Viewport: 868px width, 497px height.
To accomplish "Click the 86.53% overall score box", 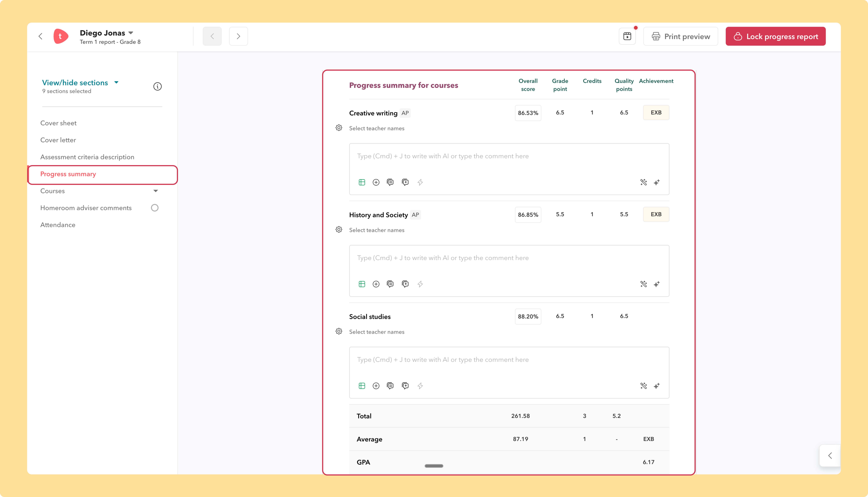I will pos(528,113).
